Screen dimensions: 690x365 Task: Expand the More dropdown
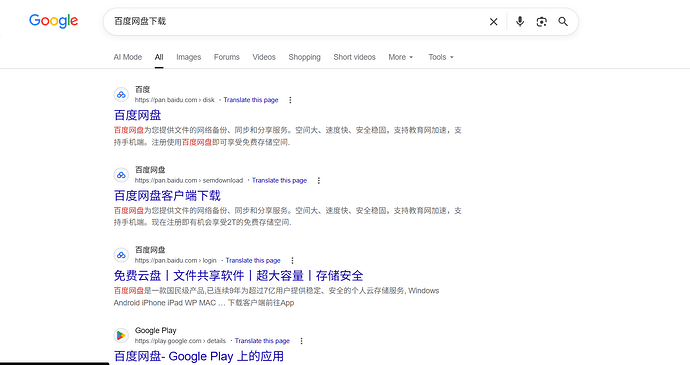[400, 57]
